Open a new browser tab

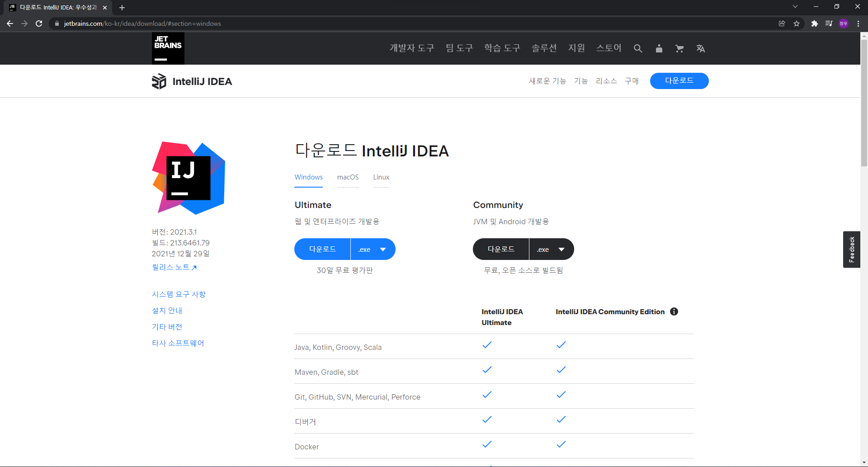point(122,8)
